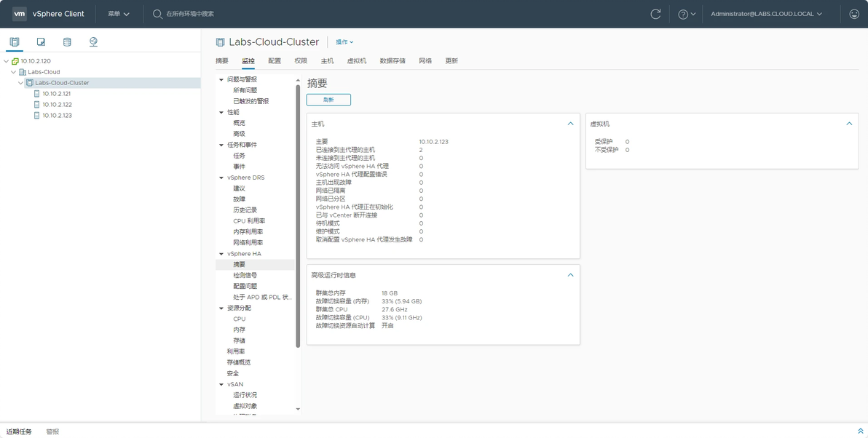Switch to the 配置 tab
Viewport: 868px width, 438px height.
pos(275,61)
